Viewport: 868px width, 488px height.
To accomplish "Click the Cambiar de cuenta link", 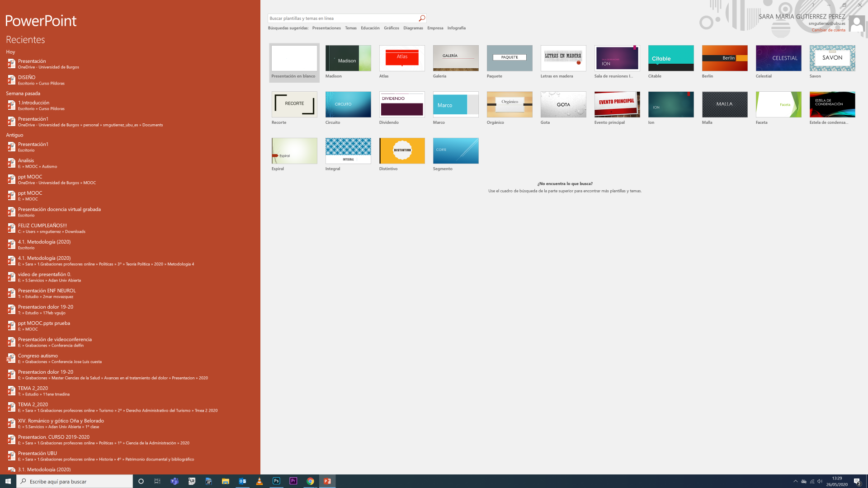I will click(828, 30).
